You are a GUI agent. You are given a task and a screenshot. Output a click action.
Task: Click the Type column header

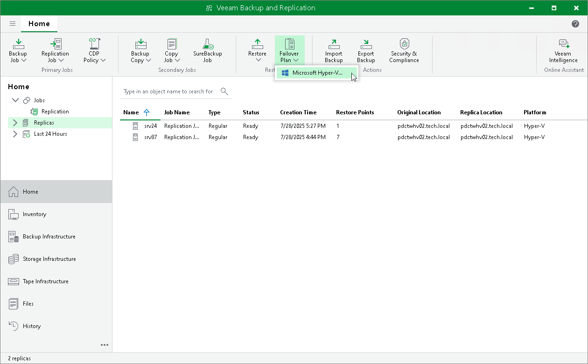click(214, 112)
